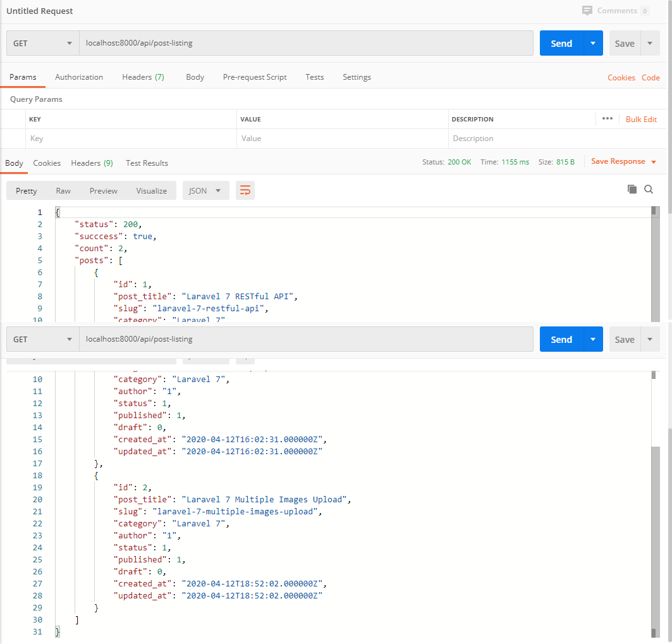Open the Tests tab
The image size is (672, 644).
[315, 77]
